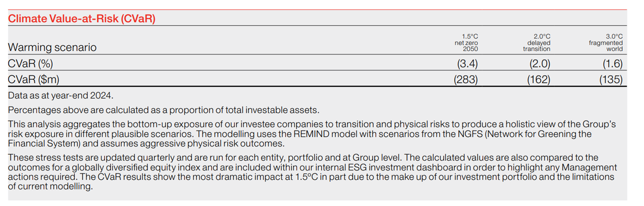Click the Climate Value-at-Risk (CVaR) heading
The width and height of the screenshot is (644, 206).
[82, 19]
